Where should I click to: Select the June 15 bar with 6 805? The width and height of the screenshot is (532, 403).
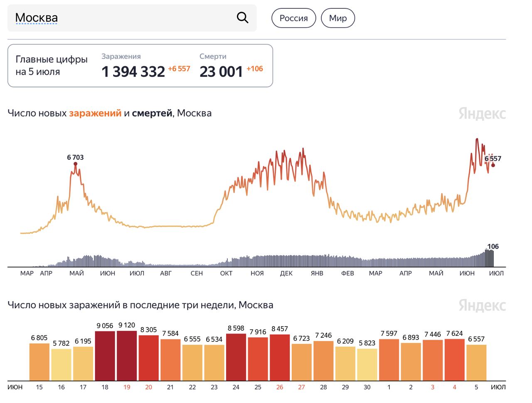click(39, 362)
